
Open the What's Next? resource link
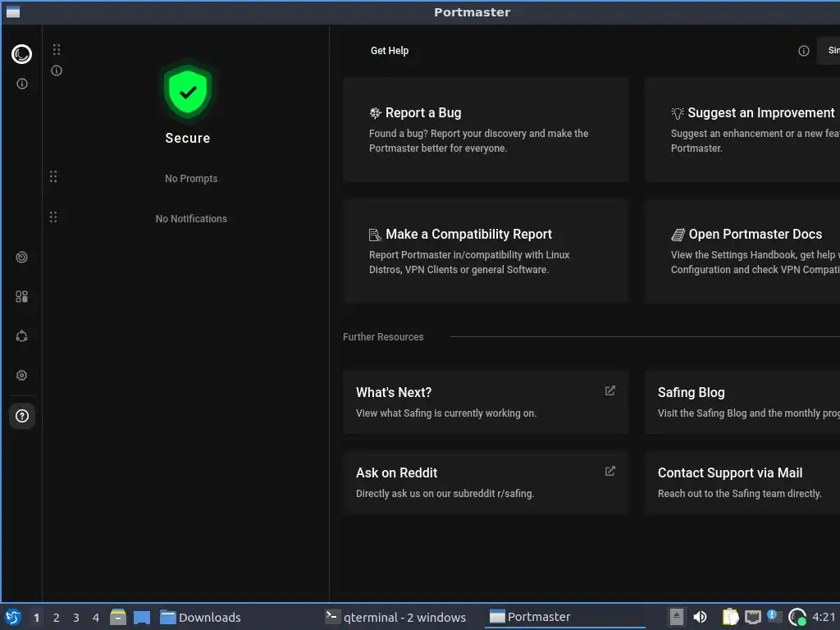[486, 402]
